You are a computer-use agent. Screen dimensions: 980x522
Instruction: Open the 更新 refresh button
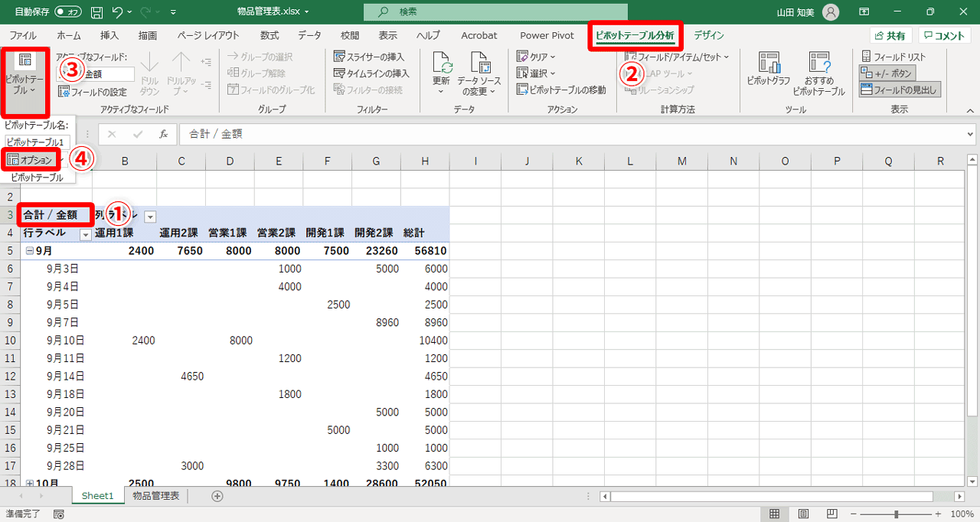tap(441, 73)
